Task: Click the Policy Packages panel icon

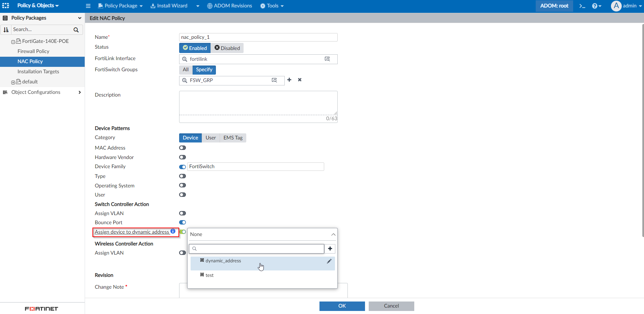Action: pyautogui.click(x=5, y=18)
